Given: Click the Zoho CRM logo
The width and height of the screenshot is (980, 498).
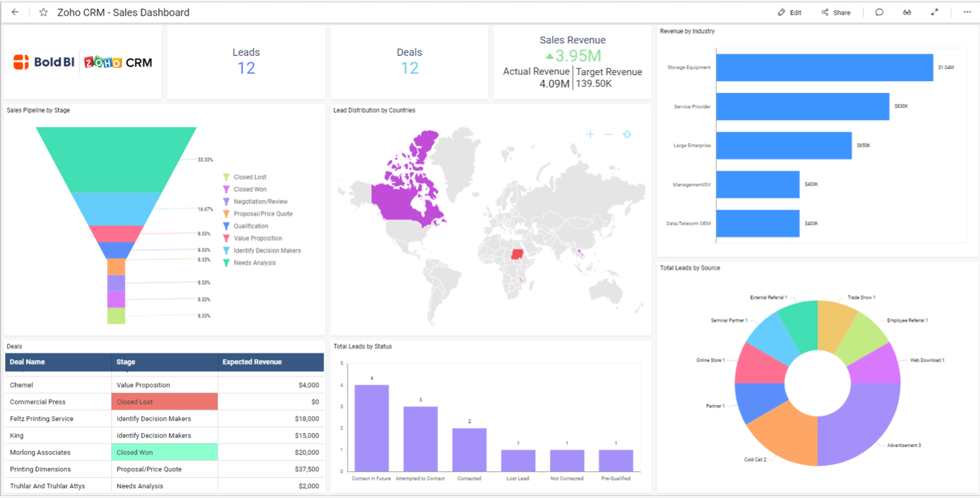Looking at the screenshot, I should 118,62.
